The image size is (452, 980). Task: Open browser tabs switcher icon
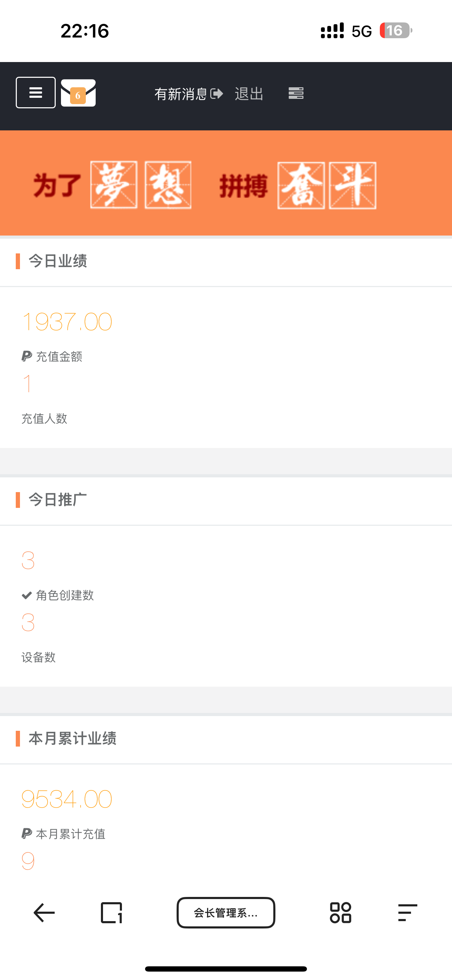point(111,913)
